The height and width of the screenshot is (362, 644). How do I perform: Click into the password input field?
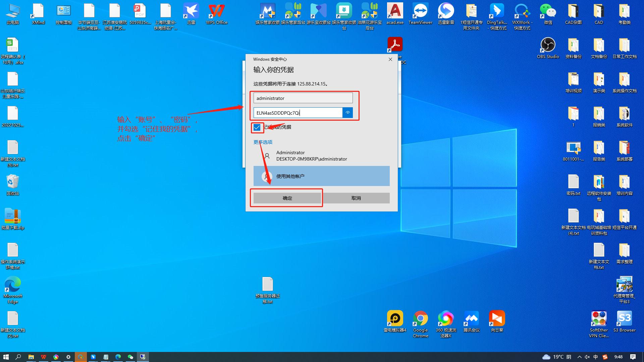tap(298, 113)
